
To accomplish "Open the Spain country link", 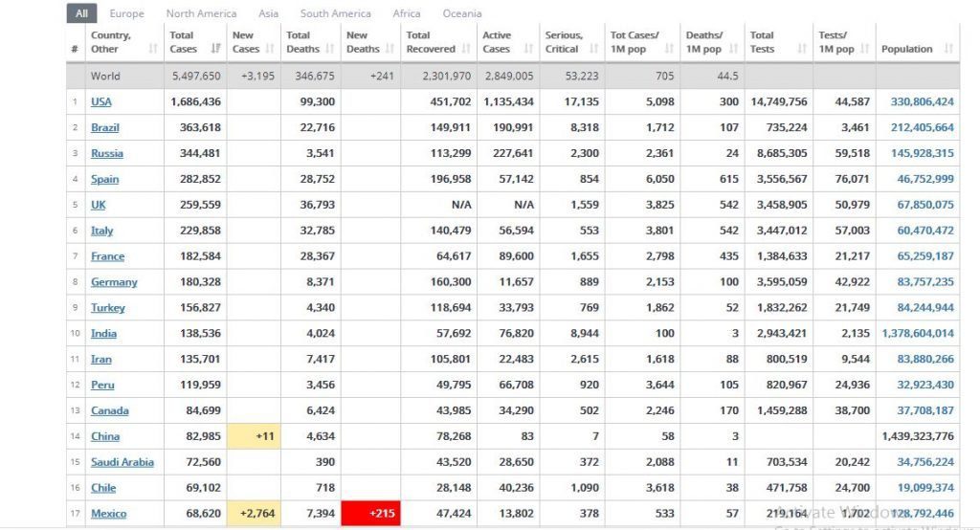I will pos(104,179).
